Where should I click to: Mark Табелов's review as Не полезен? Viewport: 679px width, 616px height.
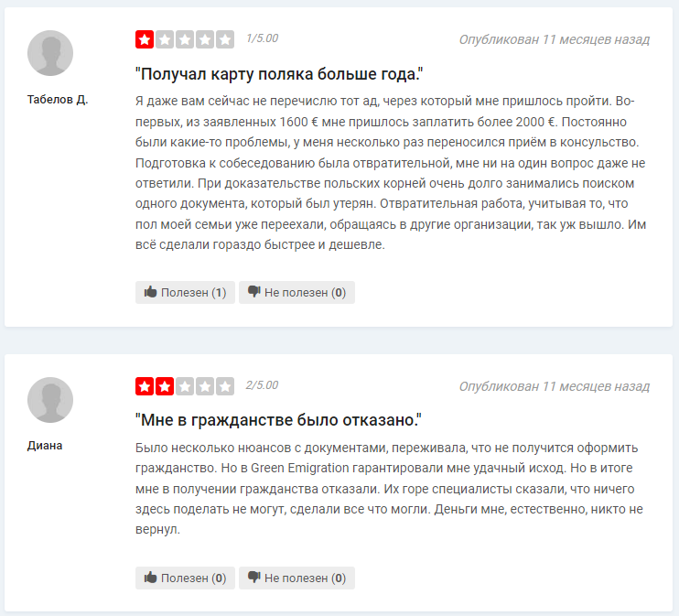296,292
